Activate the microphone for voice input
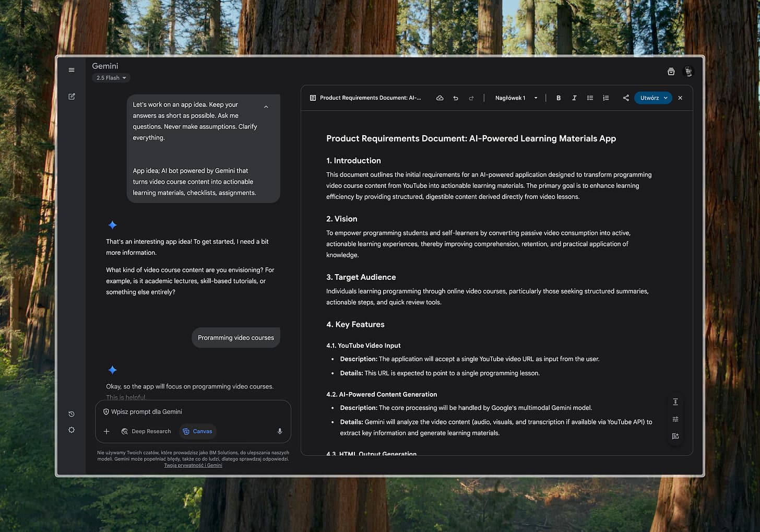Image resolution: width=760 pixels, height=532 pixels. (279, 431)
